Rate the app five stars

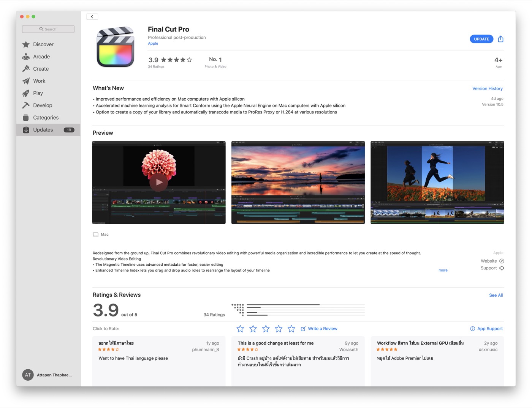(291, 329)
